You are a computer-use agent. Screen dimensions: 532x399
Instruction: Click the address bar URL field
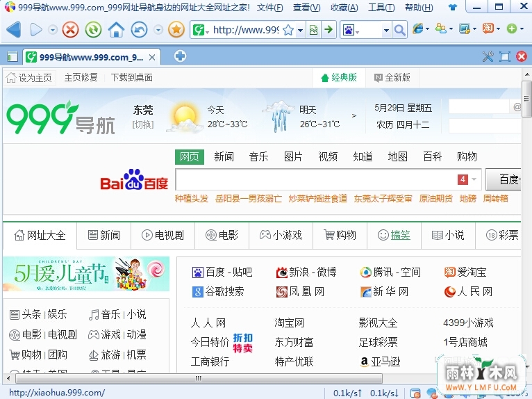click(246, 30)
